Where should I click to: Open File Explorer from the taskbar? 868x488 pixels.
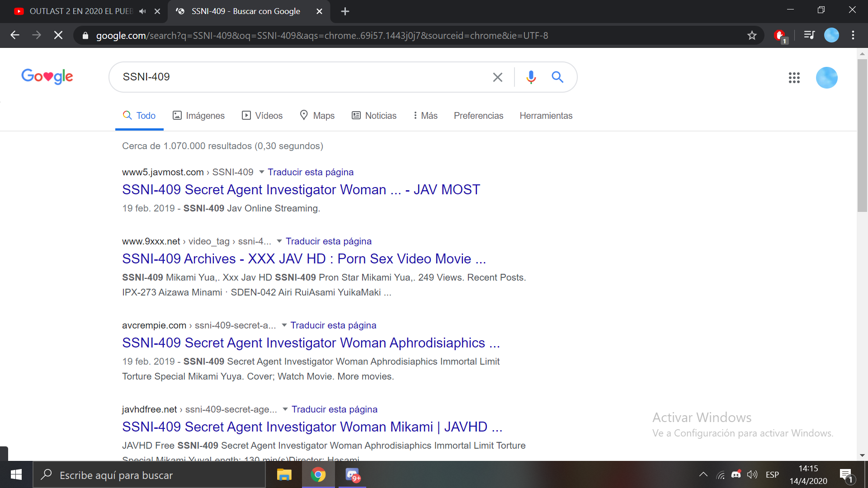(x=284, y=475)
